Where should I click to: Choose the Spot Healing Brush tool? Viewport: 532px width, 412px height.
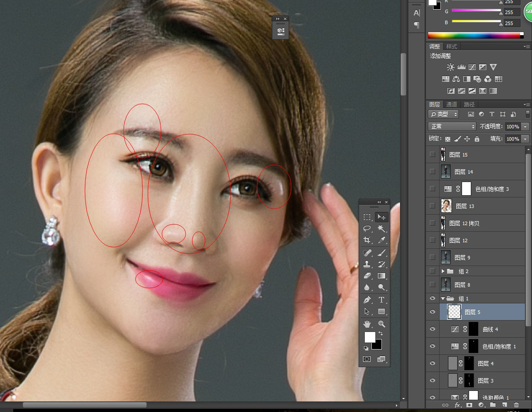pyautogui.click(x=367, y=253)
